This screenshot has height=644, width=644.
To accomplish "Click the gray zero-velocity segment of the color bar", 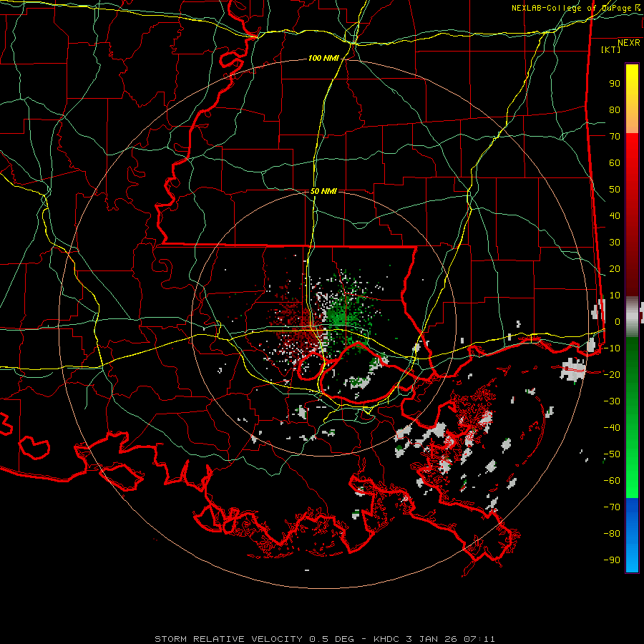I will coord(632,317).
